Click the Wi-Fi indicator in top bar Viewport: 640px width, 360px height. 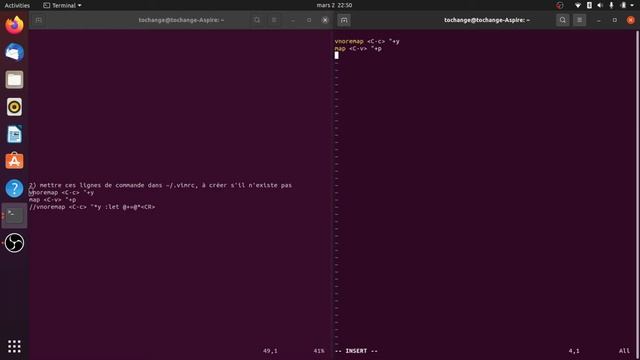point(578,5)
